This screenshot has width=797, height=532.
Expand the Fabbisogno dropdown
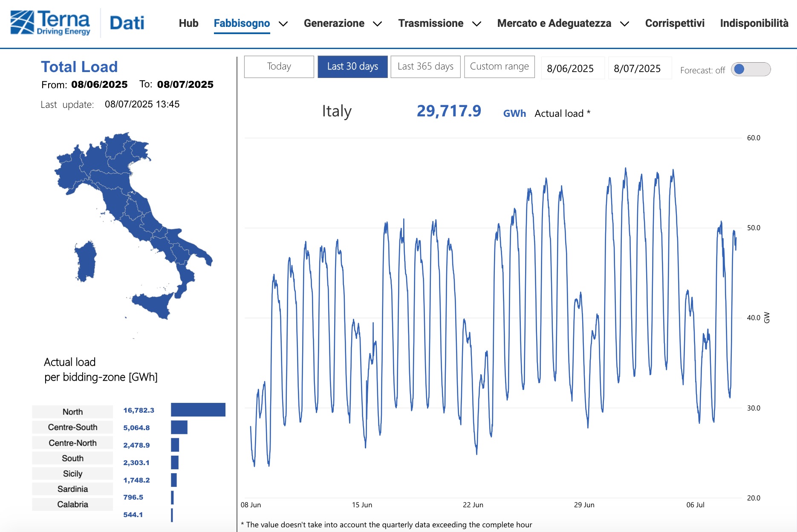pyautogui.click(x=283, y=24)
